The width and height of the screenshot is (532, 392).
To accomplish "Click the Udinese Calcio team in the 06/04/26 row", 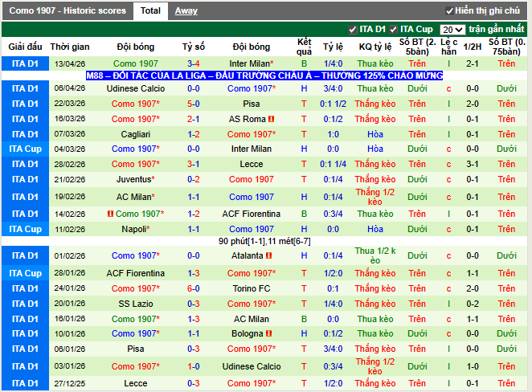I will pyautogui.click(x=136, y=88).
